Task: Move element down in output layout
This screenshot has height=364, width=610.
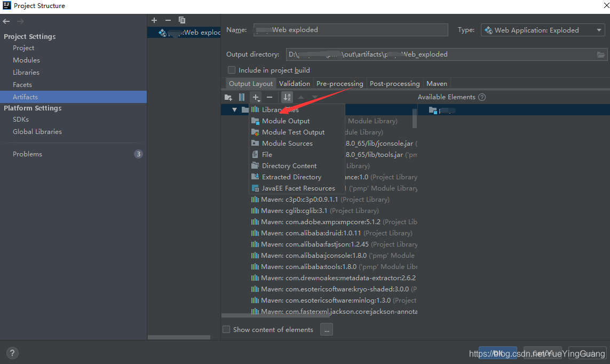Action: [315, 97]
